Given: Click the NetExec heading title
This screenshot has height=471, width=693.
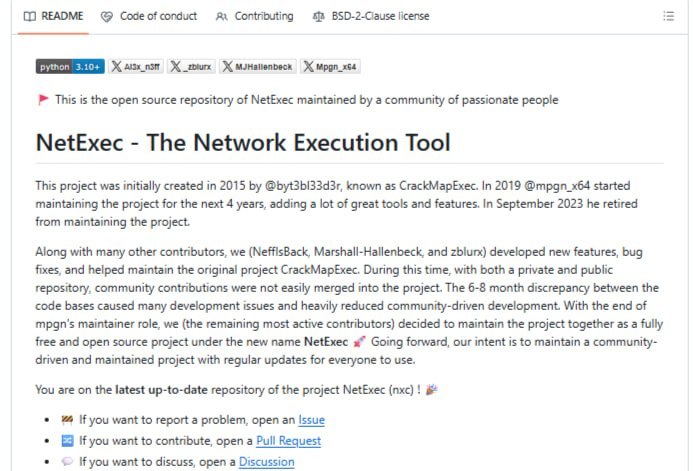Looking at the screenshot, I should (243, 143).
